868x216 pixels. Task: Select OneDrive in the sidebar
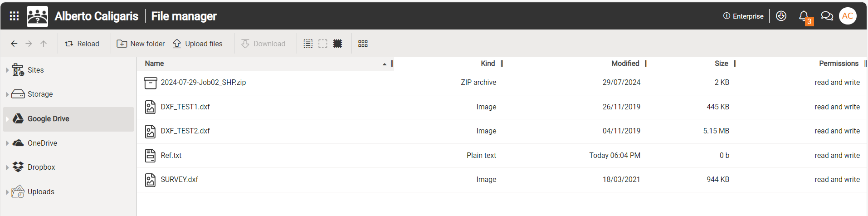click(42, 143)
